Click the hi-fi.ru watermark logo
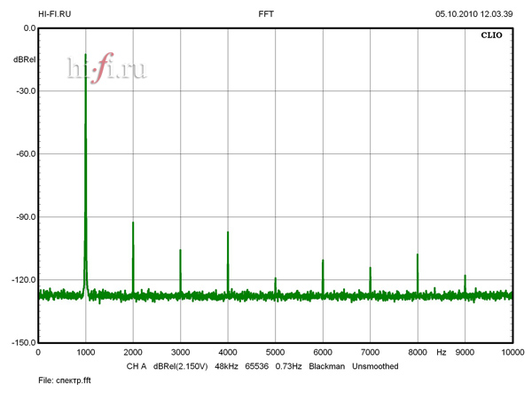 click(x=106, y=68)
